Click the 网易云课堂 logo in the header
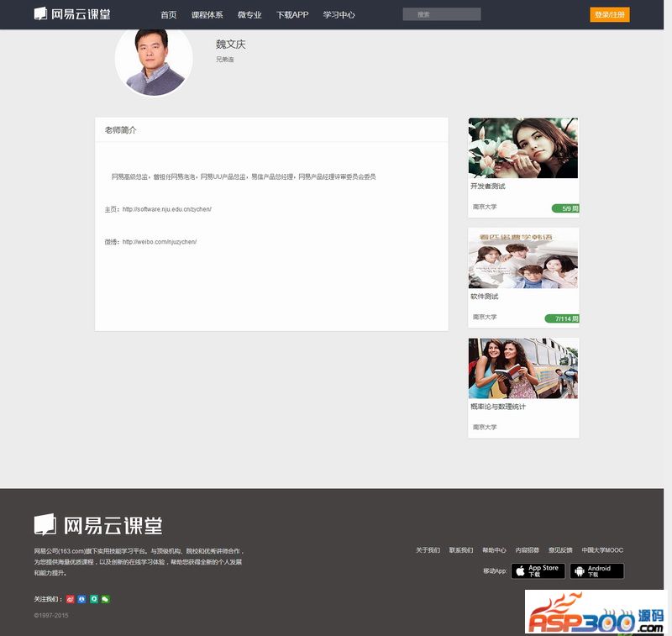The width and height of the screenshot is (672, 636). (72, 14)
